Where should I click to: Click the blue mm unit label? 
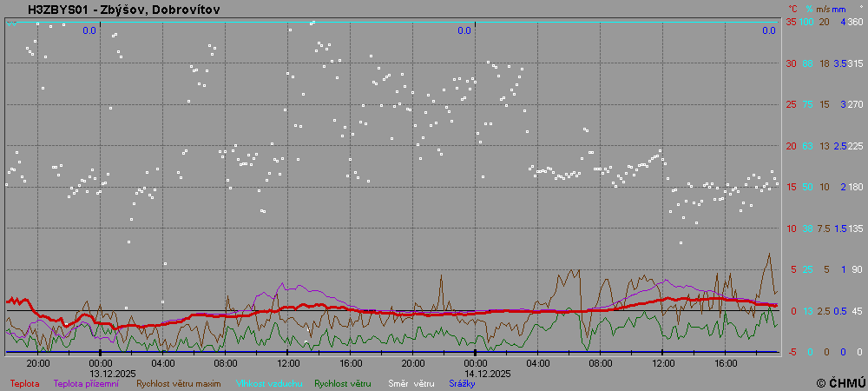[840, 8]
